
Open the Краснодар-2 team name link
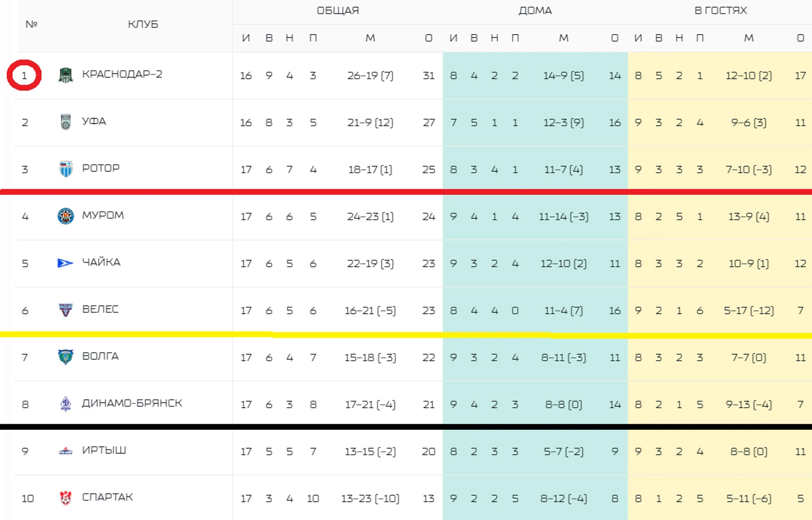pos(122,75)
